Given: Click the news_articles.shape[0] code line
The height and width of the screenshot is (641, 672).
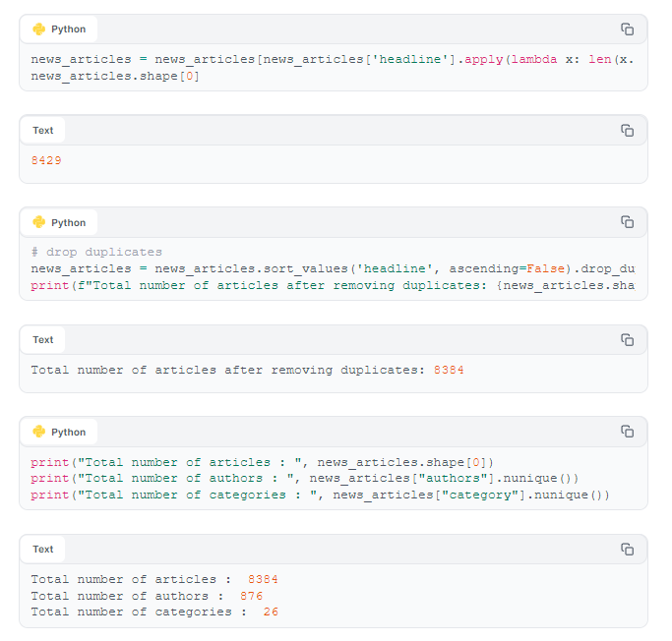Looking at the screenshot, I should pos(115,76).
